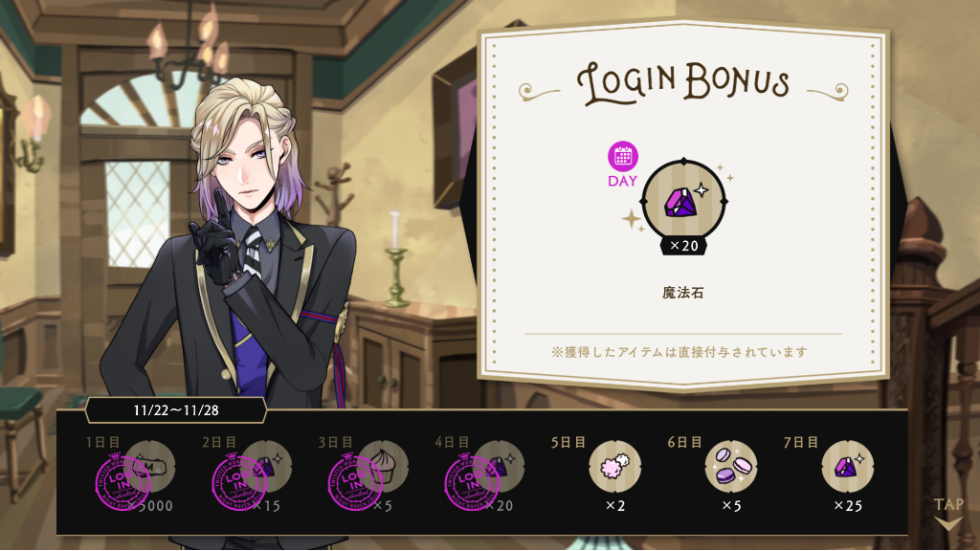This screenshot has width=980, height=551.
Task: Click the 11/22～11/28 date range label
Action: 176,410
